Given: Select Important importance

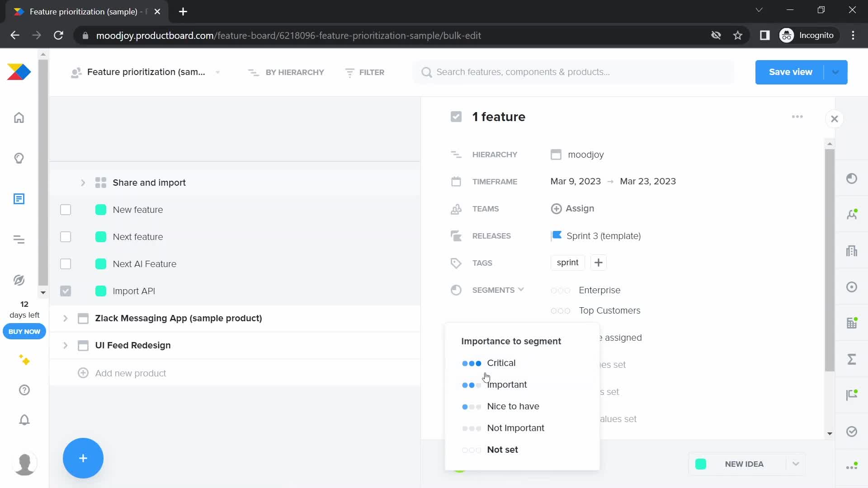Looking at the screenshot, I should (x=522, y=385).
